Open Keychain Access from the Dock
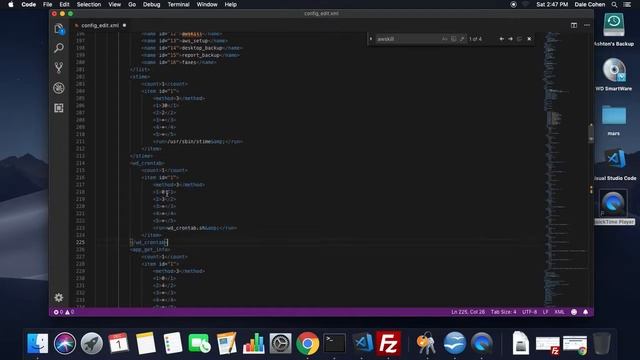Image resolution: width=640 pixels, height=360 pixels. tap(426, 343)
